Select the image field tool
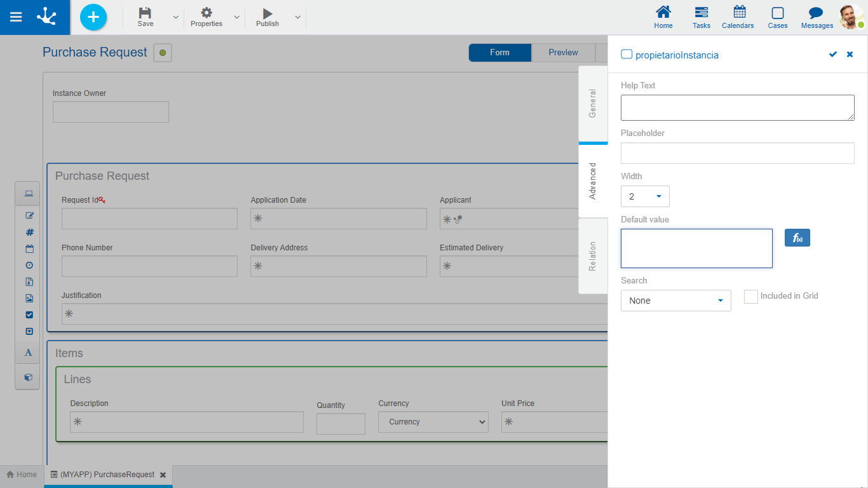This screenshot has height=488, width=868. (x=29, y=298)
